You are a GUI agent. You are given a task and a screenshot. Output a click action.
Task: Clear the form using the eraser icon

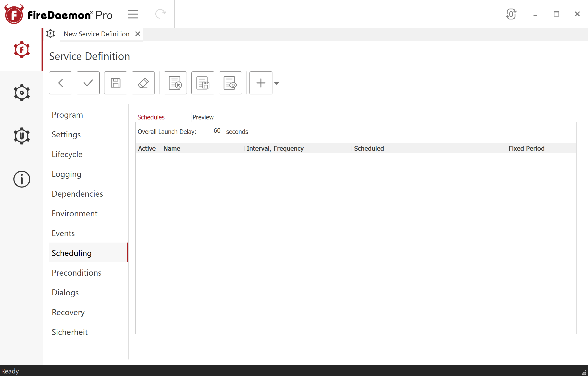click(143, 83)
